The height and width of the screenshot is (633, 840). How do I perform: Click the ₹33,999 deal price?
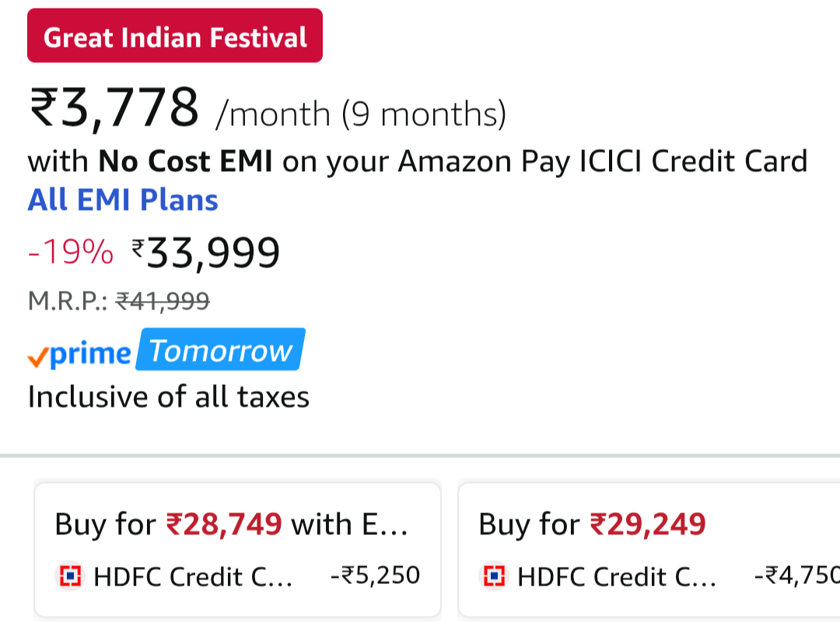tap(206, 252)
